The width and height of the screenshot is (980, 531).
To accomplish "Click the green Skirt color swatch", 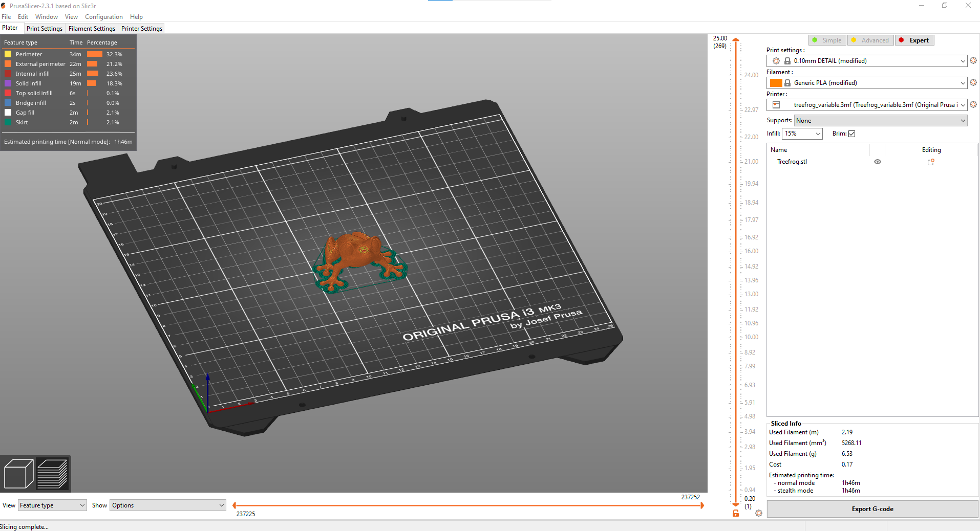I will pyautogui.click(x=8, y=122).
